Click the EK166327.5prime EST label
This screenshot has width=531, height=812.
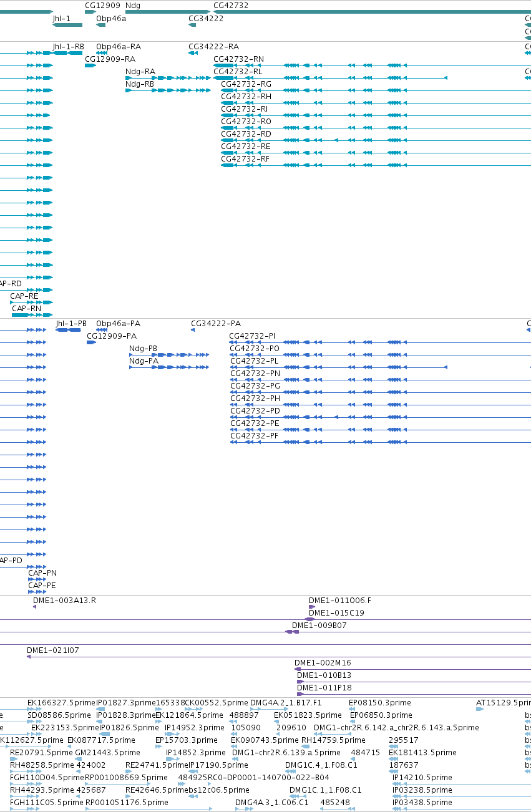pos(62,703)
